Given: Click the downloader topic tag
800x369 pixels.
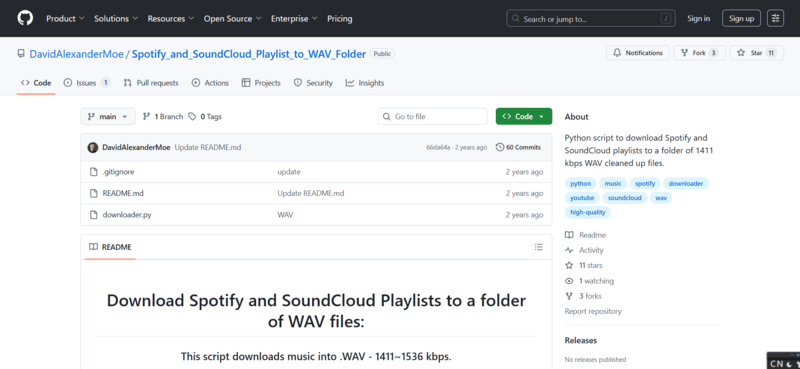Looking at the screenshot, I should [x=686, y=183].
